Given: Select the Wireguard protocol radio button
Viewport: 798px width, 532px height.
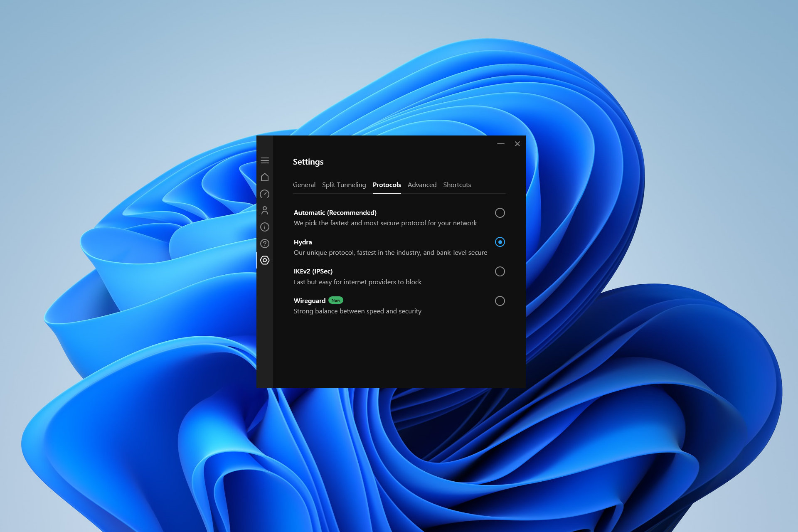Looking at the screenshot, I should (500, 300).
